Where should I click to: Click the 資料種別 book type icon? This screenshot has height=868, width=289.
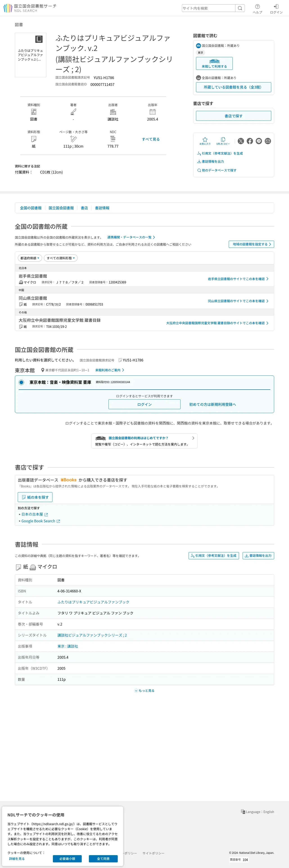coord(34,112)
